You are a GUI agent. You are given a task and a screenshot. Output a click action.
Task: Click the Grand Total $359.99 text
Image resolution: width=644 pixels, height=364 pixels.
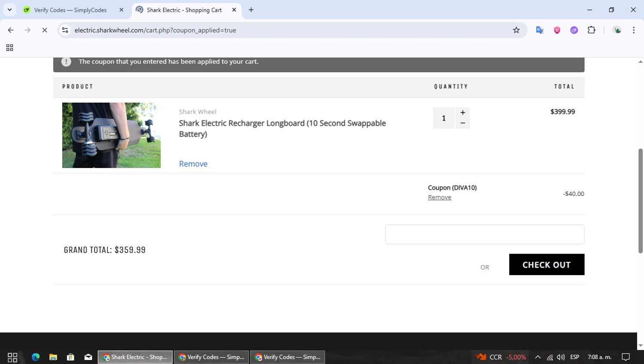105,250
